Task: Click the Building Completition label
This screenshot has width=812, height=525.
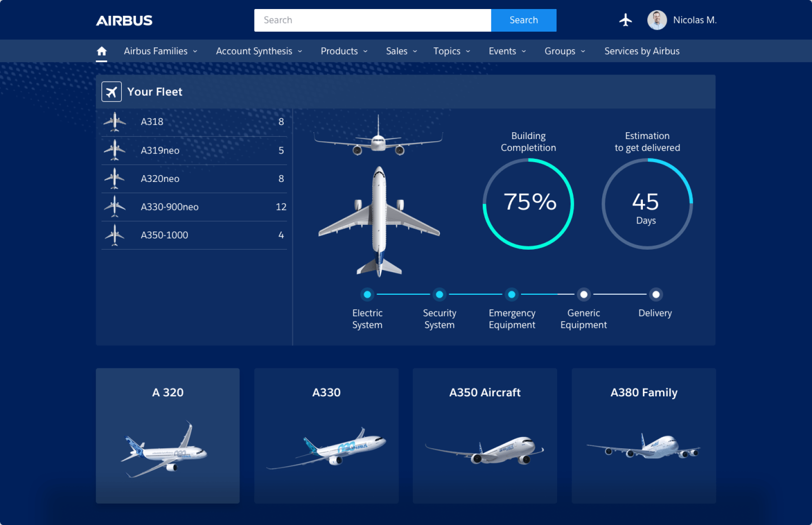Action: tap(528, 142)
